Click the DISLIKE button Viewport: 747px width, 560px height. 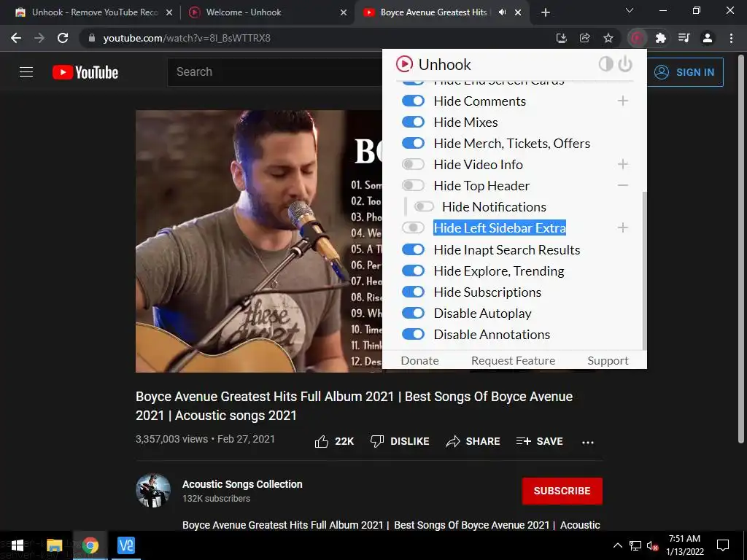tap(400, 441)
